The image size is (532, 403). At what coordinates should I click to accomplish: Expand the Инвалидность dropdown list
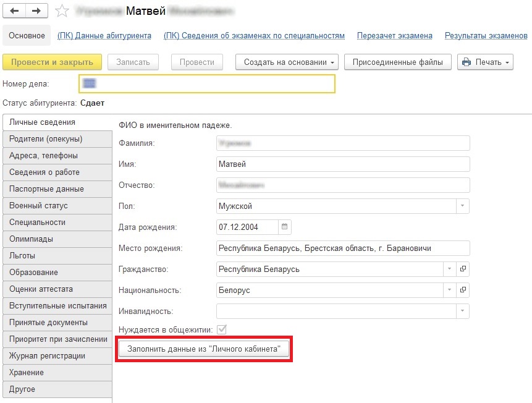pos(462,311)
